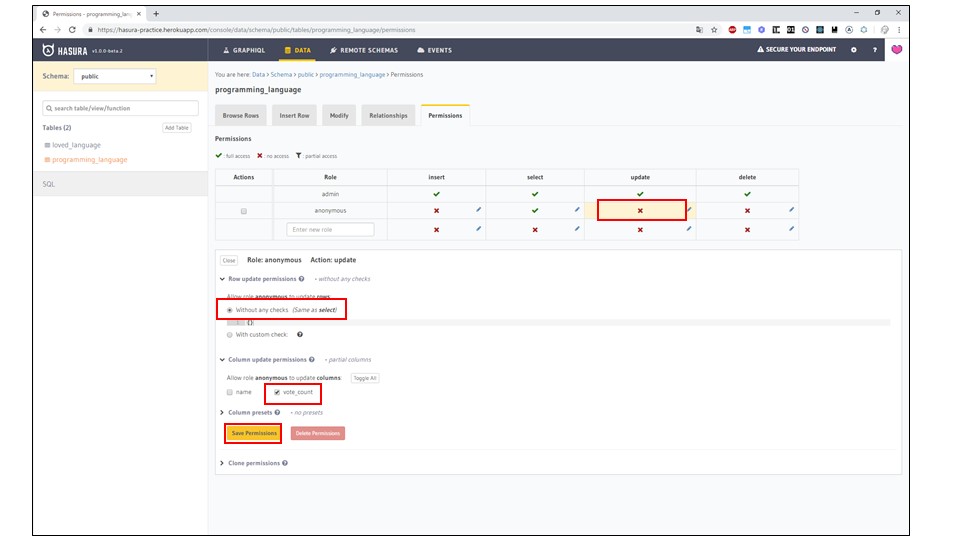Edit insert permission pencil for anonymous
Viewport: 960px width, 540px height.
point(478,209)
